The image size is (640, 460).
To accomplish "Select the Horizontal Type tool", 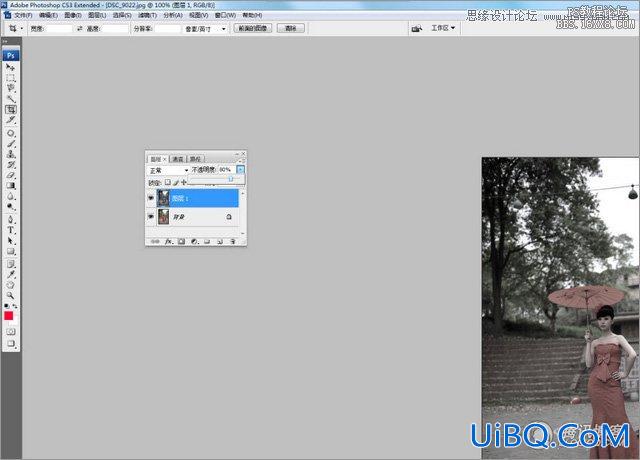I will tap(10, 230).
